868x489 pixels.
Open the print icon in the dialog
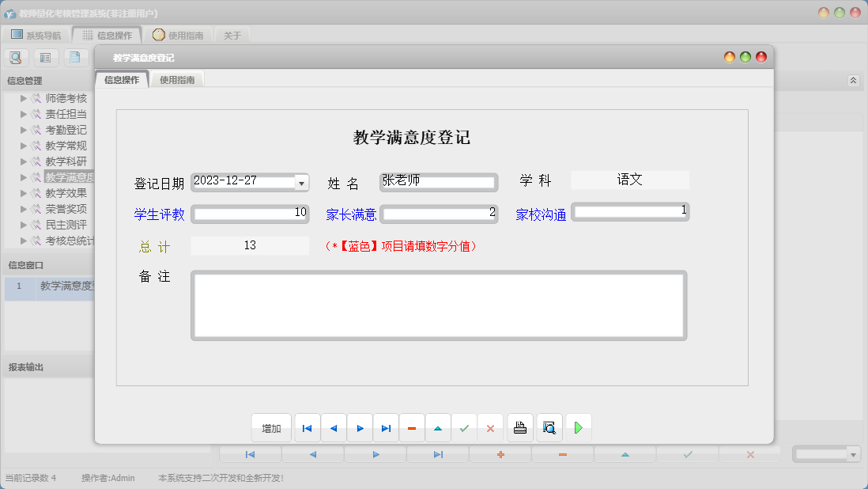tap(520, 427)
